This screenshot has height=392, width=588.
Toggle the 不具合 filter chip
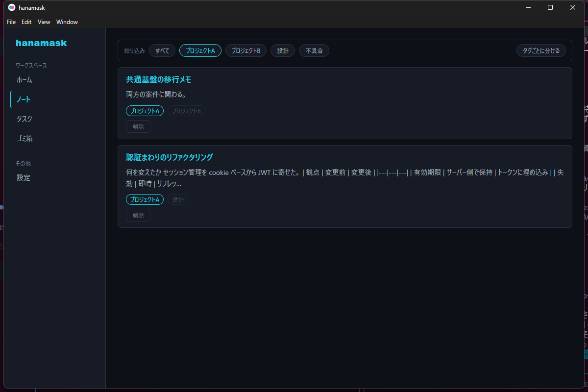pos(314,50)
